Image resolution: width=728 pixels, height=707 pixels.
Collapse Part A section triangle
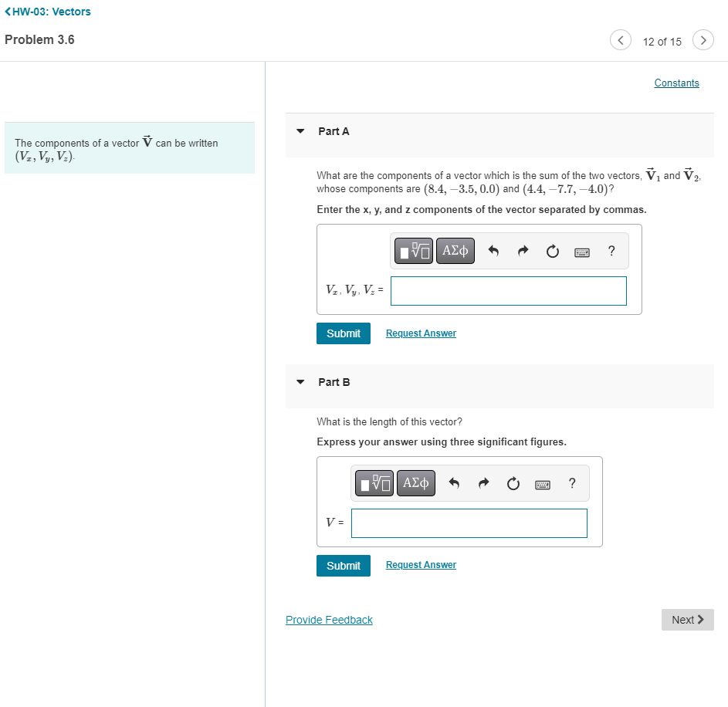[300, 131]
